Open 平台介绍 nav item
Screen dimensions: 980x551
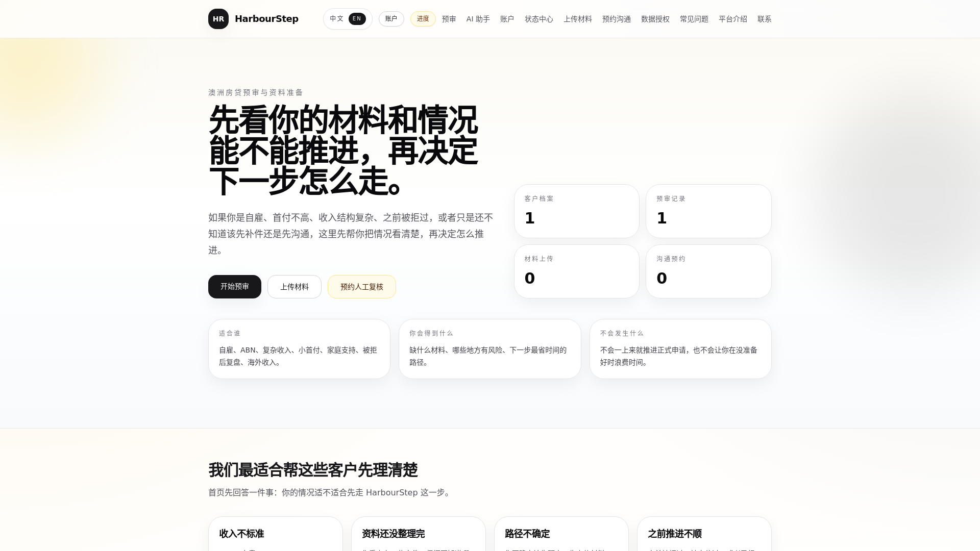733,19
